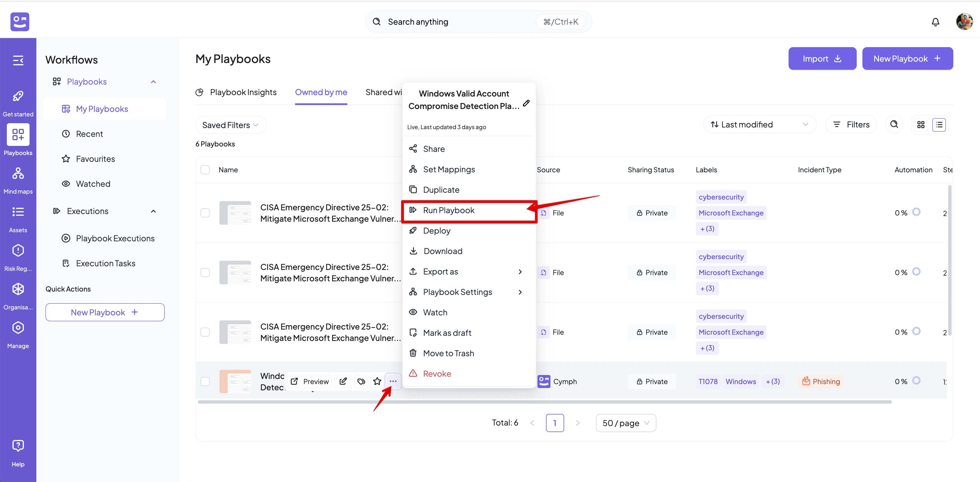The width and height of the screenshot is (980, 482).
Task: Switch to grid view layout
Action: [921, 125]
